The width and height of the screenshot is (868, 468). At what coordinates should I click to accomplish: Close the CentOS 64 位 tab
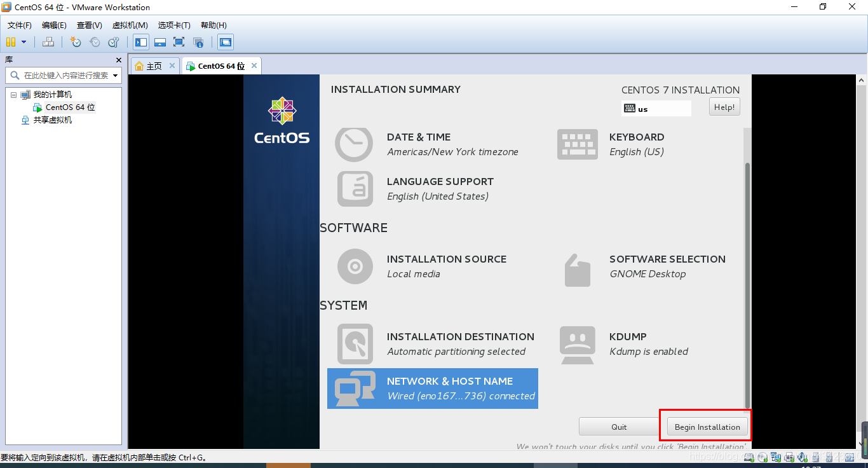click(x=254, y=65)
